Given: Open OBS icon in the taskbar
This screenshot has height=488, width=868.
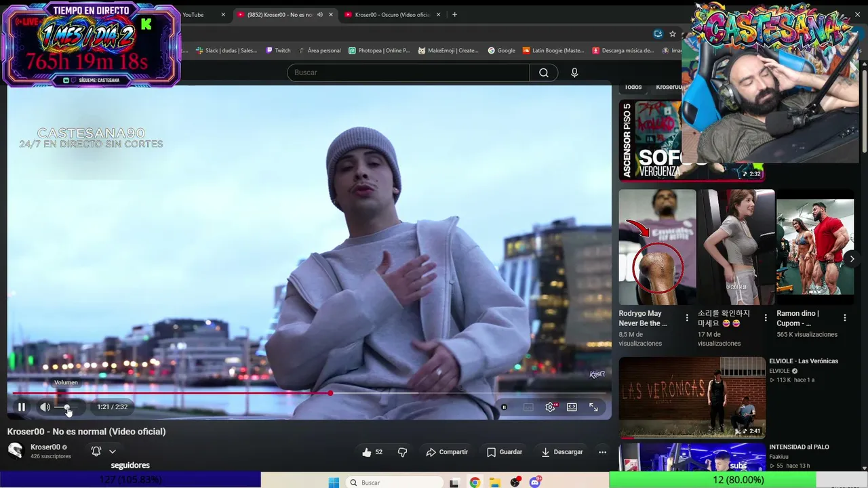Looking at the screenshot, I should pos(515,483).
